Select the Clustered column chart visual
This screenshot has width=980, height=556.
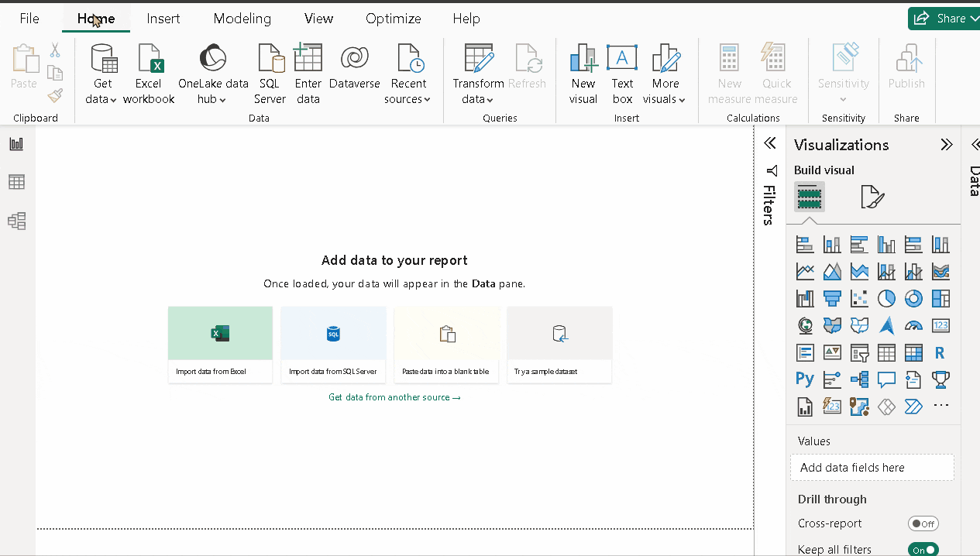[x=886, y=245]
